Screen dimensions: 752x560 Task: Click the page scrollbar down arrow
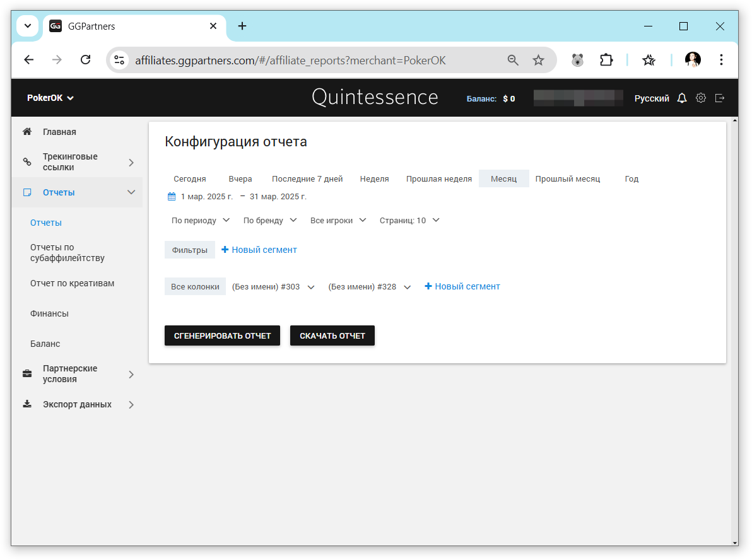pyautogui.click(x=735, y=543)
